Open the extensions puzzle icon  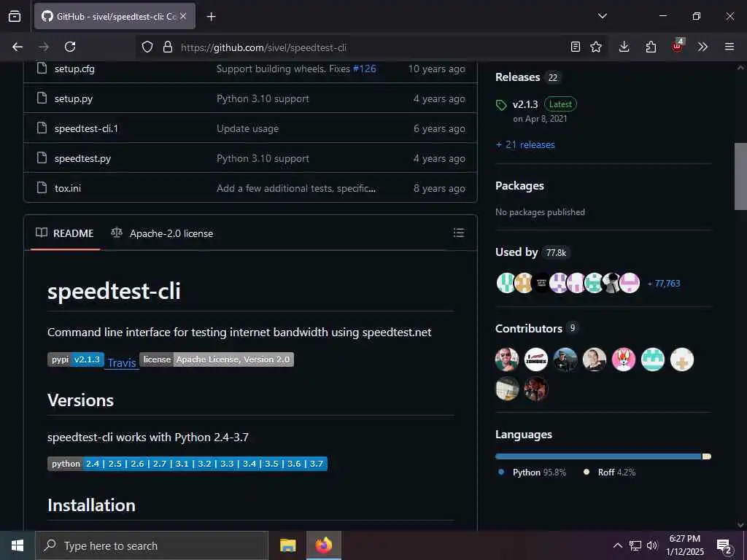point(651,47)
